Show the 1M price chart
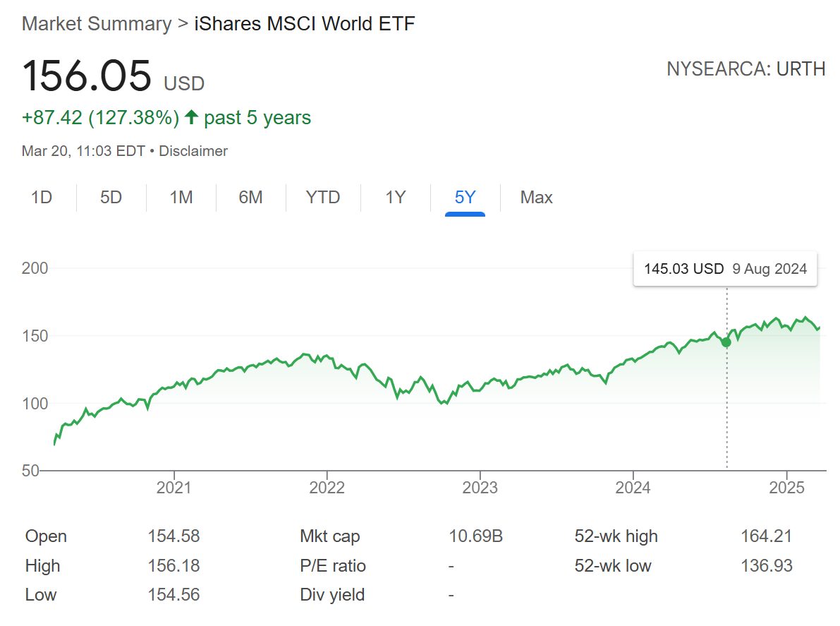 [x=181, y=198]
